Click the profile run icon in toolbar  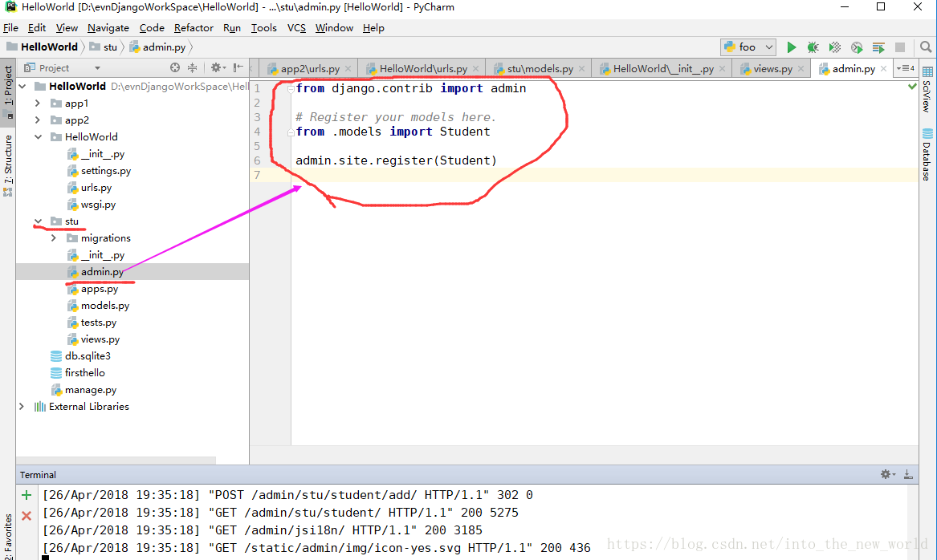[857, 47]
